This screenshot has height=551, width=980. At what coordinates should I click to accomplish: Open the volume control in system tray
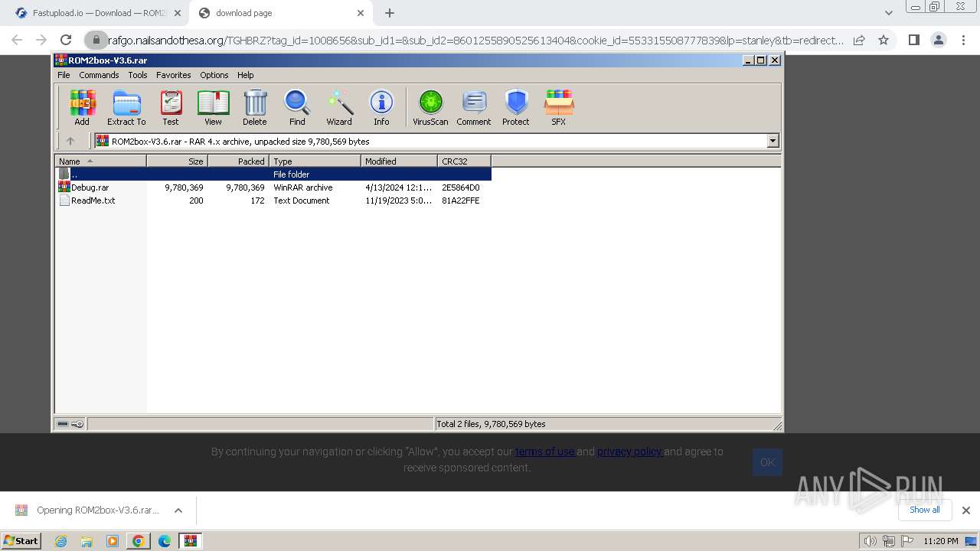click(871, 541)
